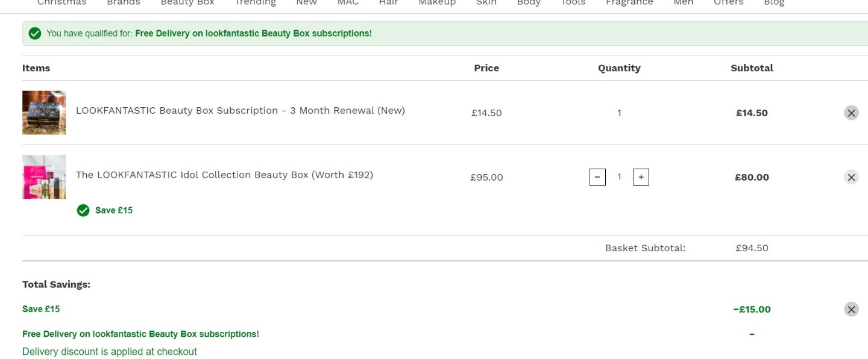This screenshot has height=359, width=868.
Task: Increase Idol Collection quantity with plus
Action: [x=641, y=177]
